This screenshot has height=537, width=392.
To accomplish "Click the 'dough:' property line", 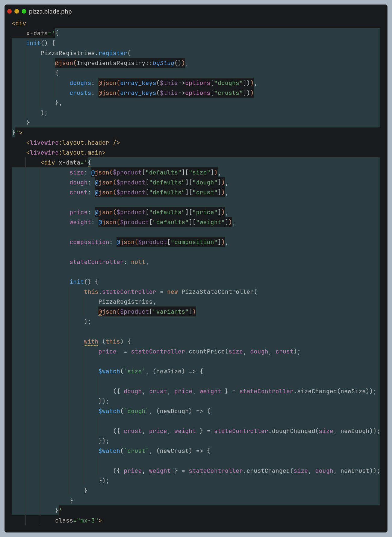I will point(149,183).
